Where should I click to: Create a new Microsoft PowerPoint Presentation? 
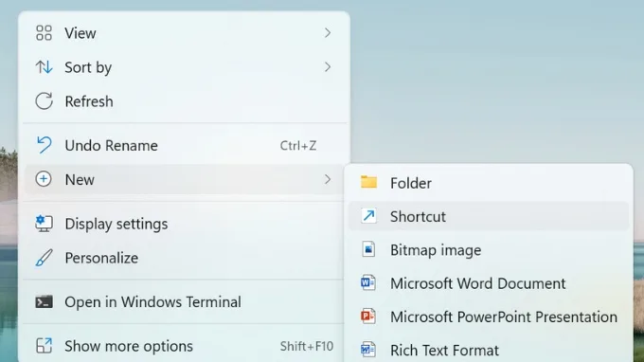[489, 317]
